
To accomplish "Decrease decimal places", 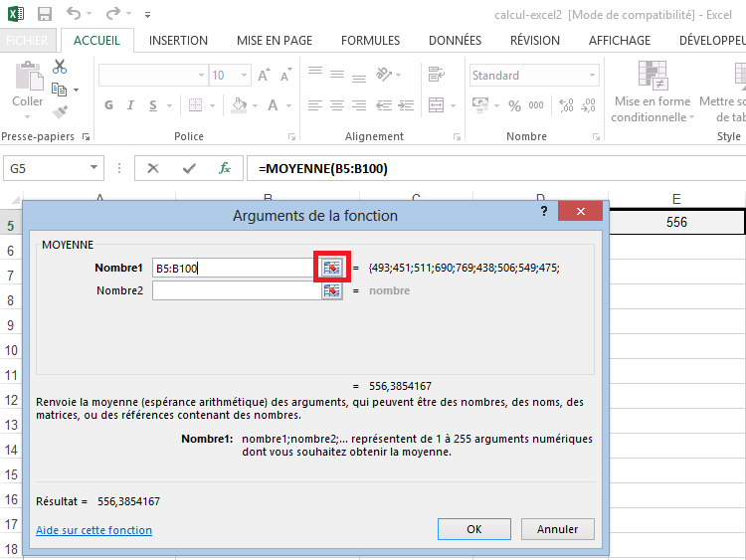I will (x=589, y=105).
